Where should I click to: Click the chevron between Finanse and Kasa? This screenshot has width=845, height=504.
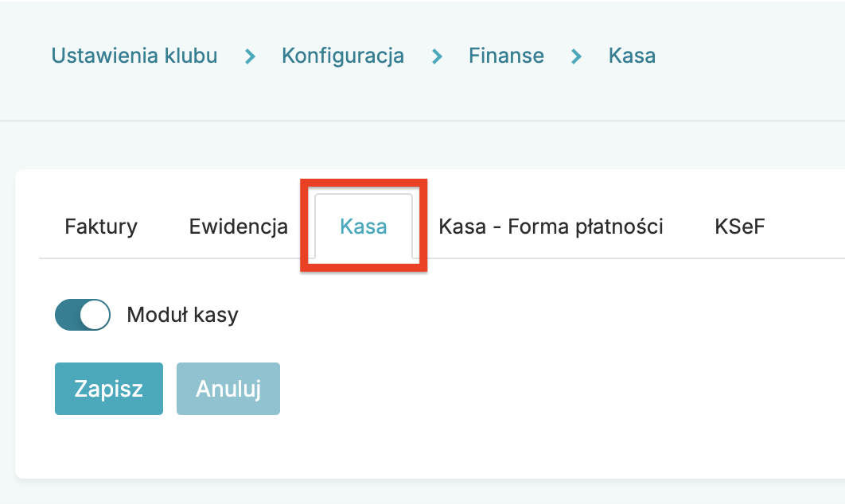(x=577, y=56)
